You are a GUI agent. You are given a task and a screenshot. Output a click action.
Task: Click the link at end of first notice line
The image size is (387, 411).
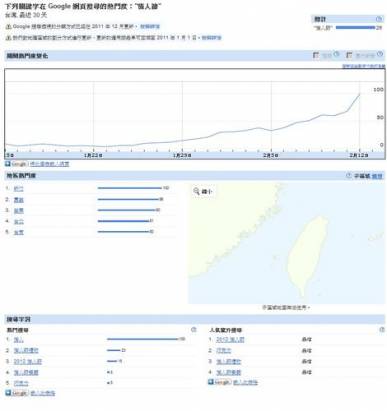[x=150, y=26]
